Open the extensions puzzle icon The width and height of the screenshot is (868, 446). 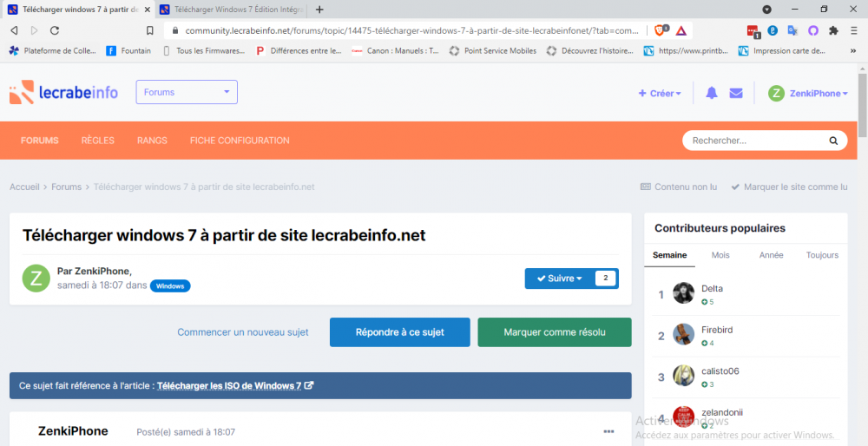(833, 30)
